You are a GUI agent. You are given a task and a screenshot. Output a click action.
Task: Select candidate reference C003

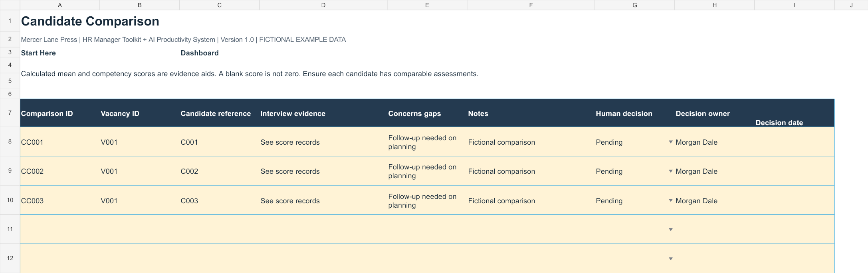220,200
